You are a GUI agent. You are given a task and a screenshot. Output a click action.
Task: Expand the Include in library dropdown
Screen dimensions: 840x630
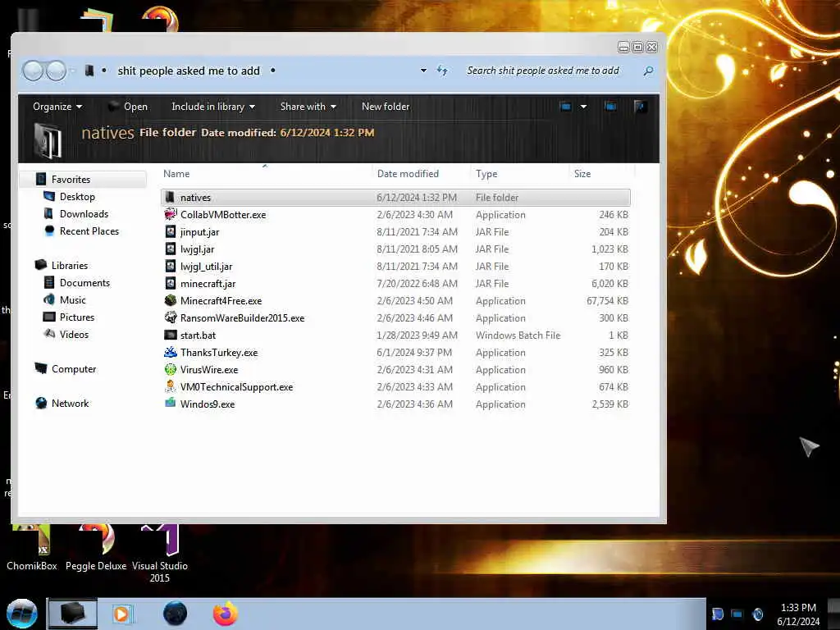(213, 106)
